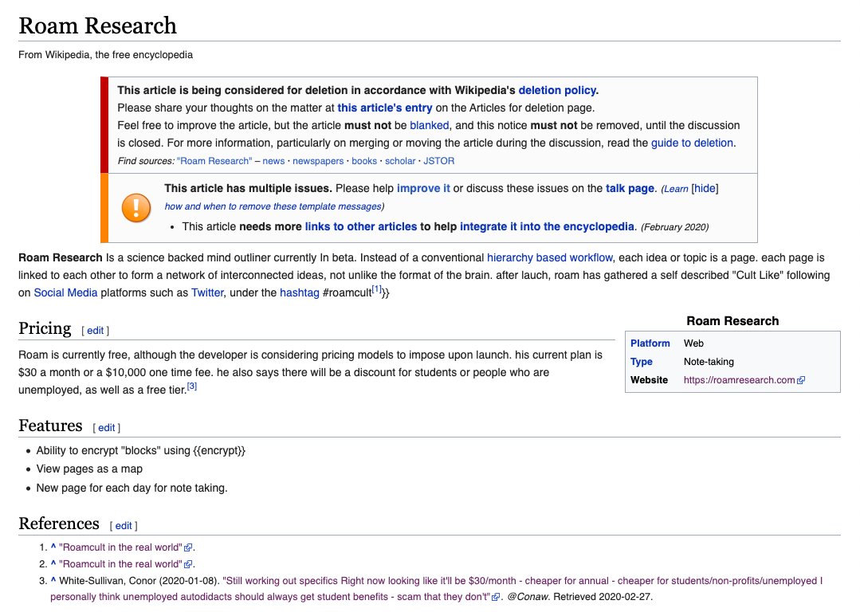
Task: Click the orange exclamation warning icon
Action: coord(136,208)
